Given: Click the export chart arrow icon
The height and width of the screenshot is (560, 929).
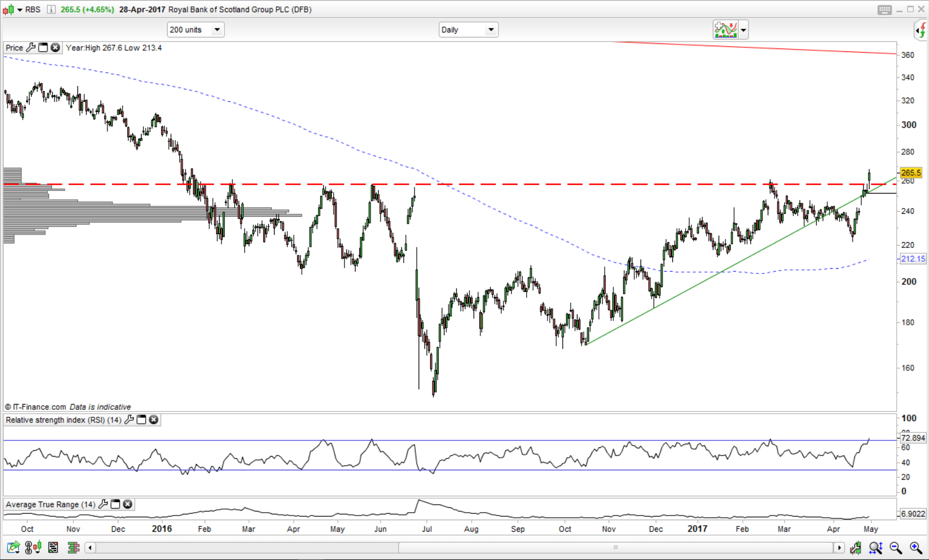Looking at the screenshot, I should click(x=13, y=547).
